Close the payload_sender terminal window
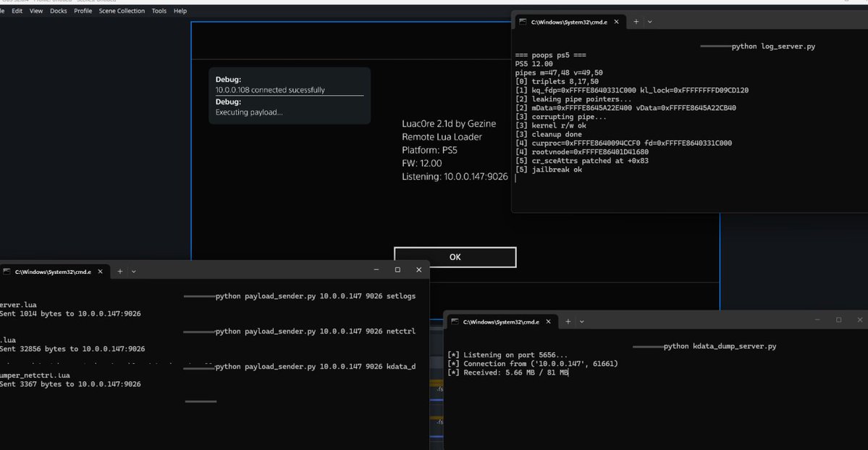The image size is (868, 450). (418, 270)
